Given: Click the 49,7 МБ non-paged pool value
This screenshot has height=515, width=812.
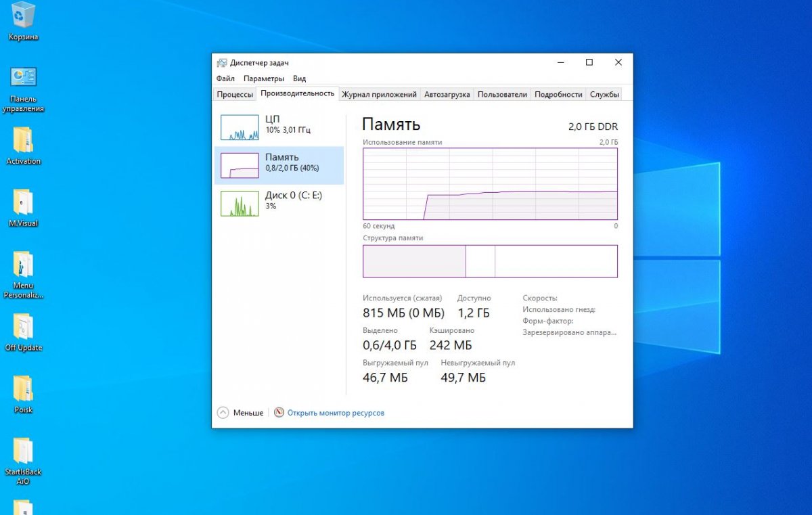Looking at the screenshot, I should (464, 378).
